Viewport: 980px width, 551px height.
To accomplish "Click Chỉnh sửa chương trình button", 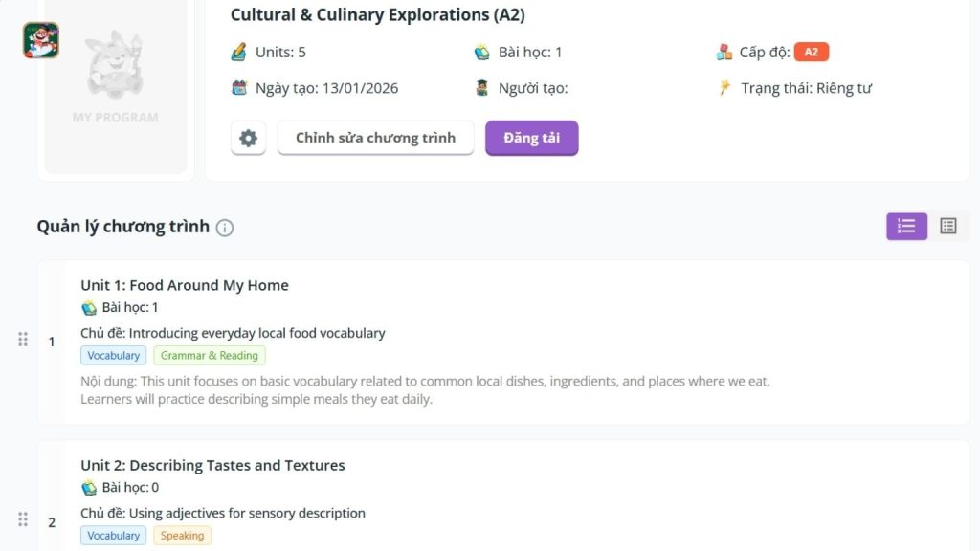I will coord(375,138).
